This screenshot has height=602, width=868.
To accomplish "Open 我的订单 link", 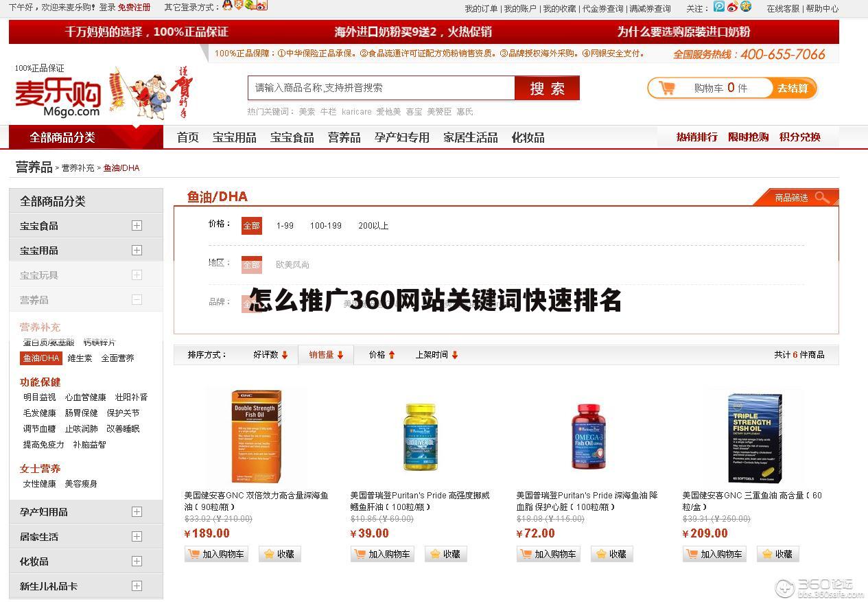I will coord(481,9).
